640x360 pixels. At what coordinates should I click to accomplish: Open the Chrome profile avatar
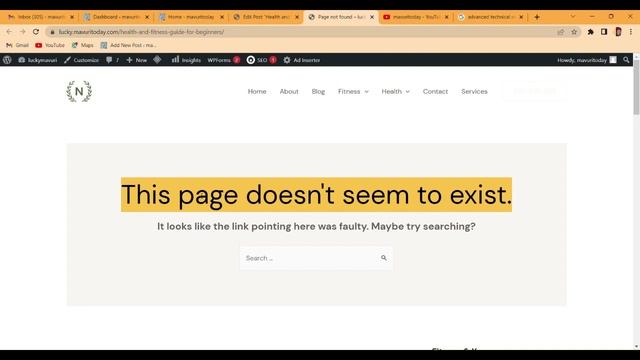618,32
